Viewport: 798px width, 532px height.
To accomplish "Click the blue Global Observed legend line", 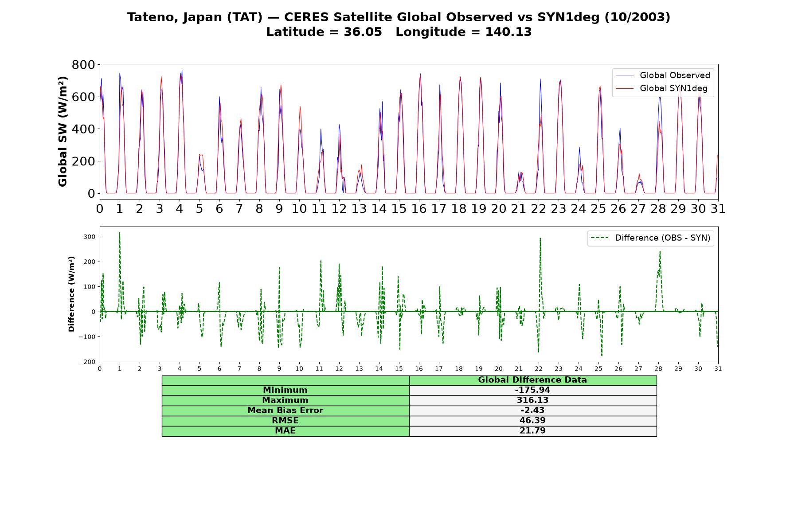I will (x=625, y=76).
